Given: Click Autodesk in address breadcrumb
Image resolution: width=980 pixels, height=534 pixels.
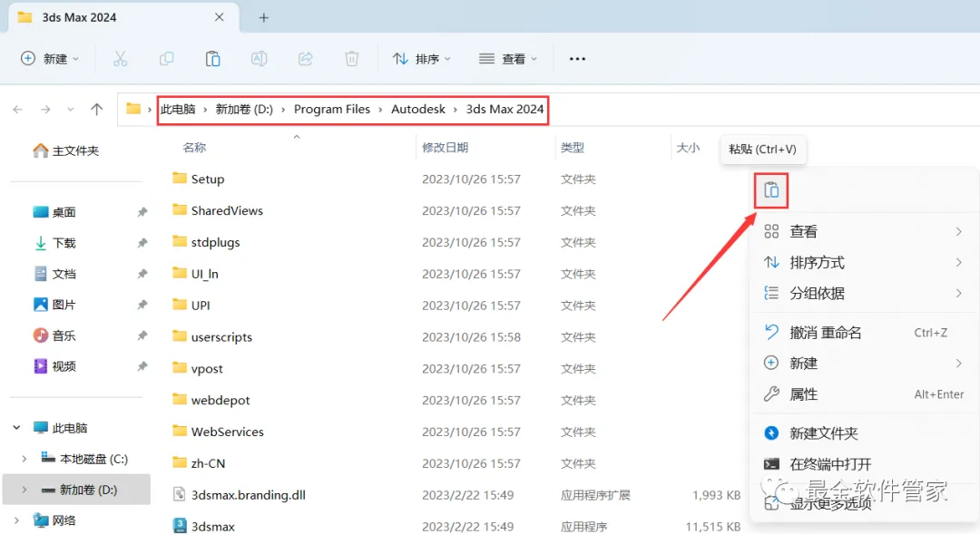Looking at the screenshot, I should pos(418,110).
